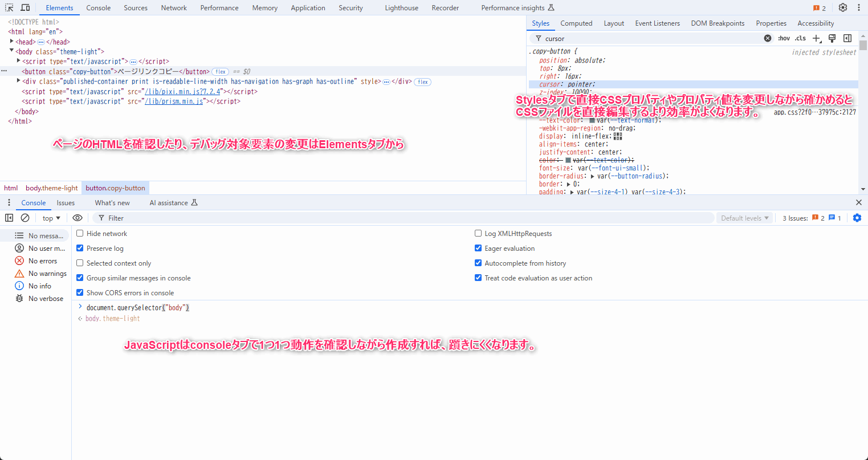The height and width of the screenshot is (460, 868).
Task: Click the issues warning counter showing 2
Action: (820, 8)
